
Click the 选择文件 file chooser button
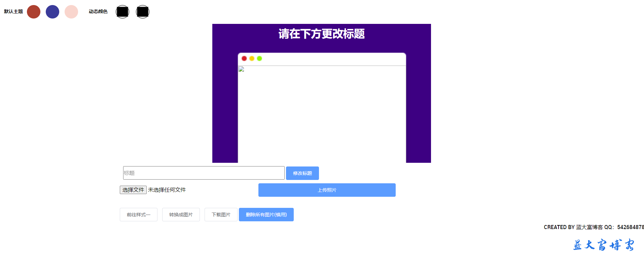(133, 190)
